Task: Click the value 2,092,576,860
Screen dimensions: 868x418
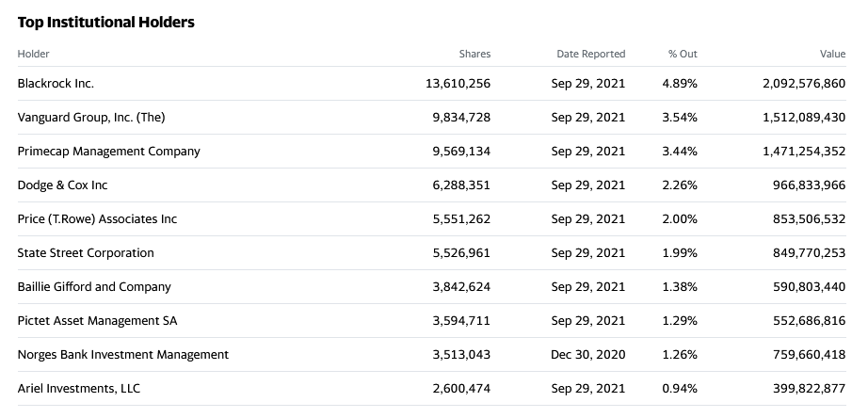Action: click(x=804, y=84)
